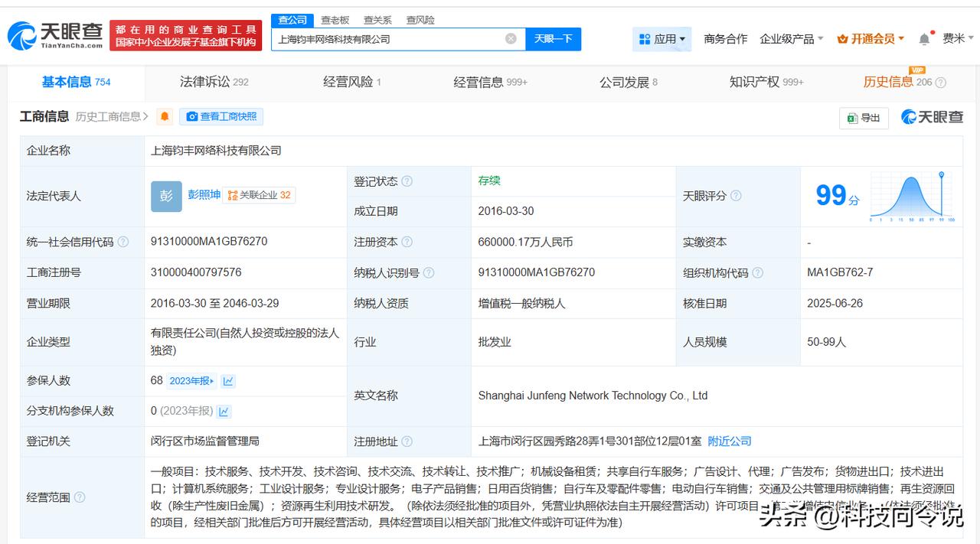The height and width of the screenshot is (544, 980).
Task: Switch to the 查关系 search tab
Action: pyautogui.click(x=377, y=20)
